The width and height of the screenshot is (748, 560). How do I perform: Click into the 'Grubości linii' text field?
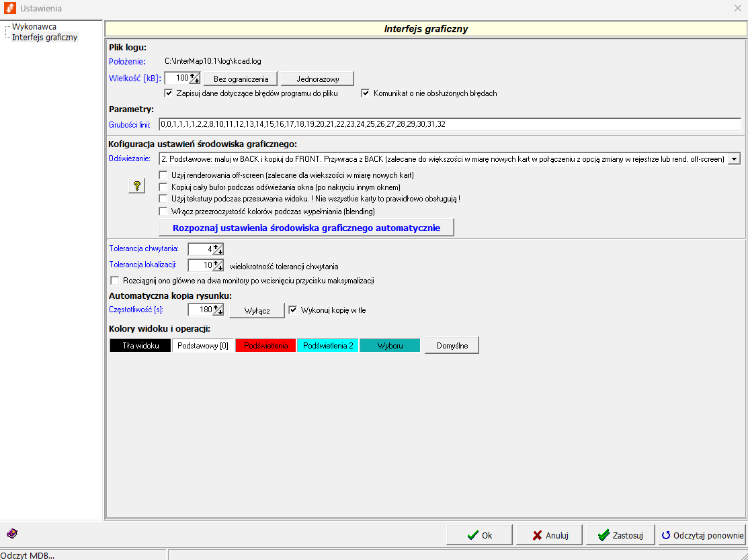(x=449, y=124)
